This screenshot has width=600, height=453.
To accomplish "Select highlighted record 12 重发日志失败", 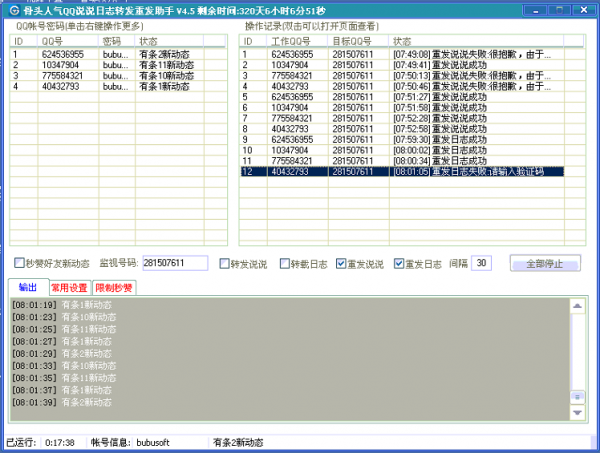I will [x=402, y=171].
